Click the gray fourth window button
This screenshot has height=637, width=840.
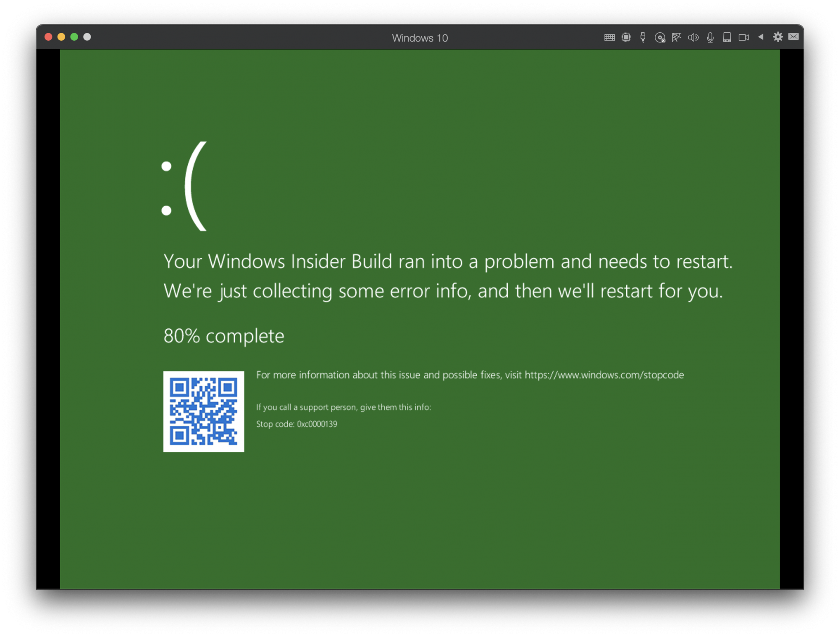click(x=87, y=37)
